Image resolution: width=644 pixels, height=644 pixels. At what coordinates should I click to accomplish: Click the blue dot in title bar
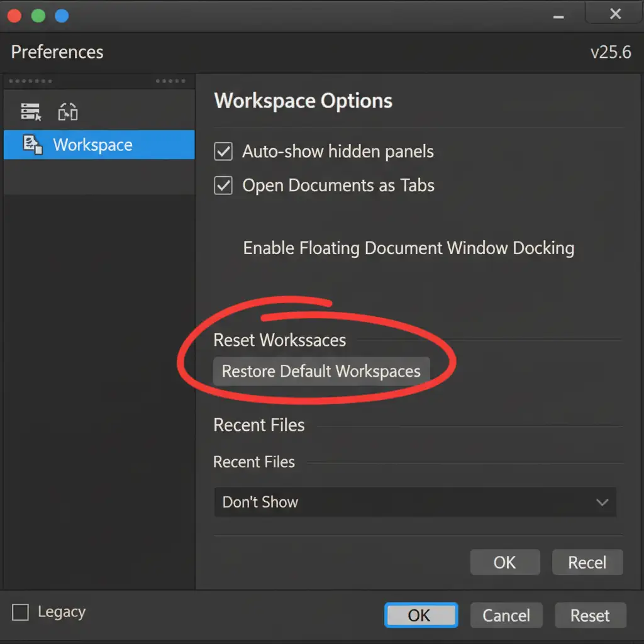tap(62, 16)
